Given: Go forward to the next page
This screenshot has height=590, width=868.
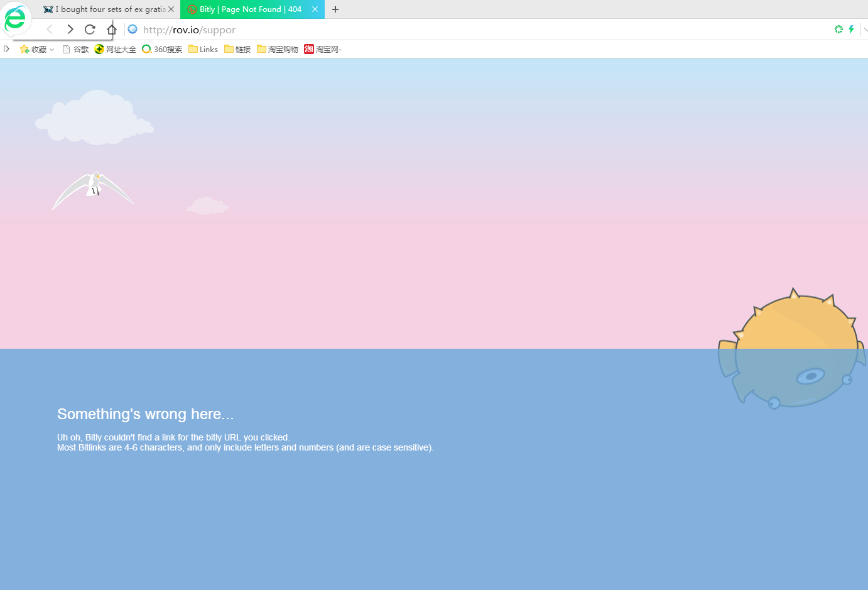Looking at the screenshot, I should tap(70, 30).
